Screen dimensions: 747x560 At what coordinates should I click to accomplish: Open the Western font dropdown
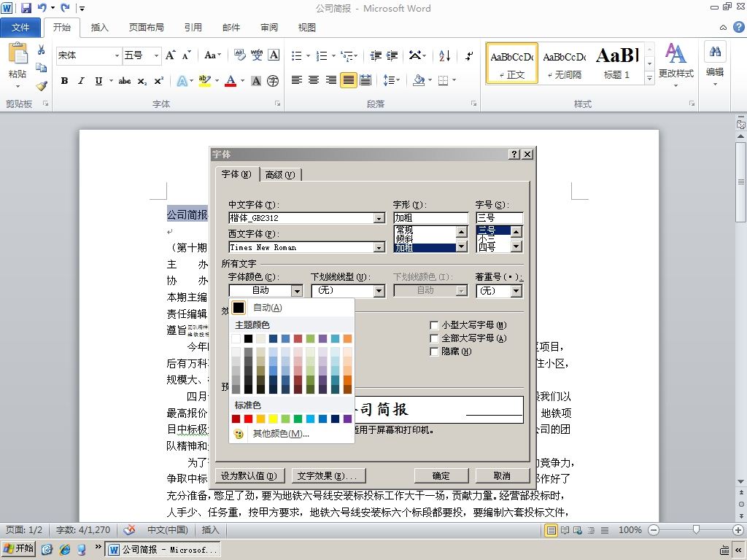[x=379, y=248]
